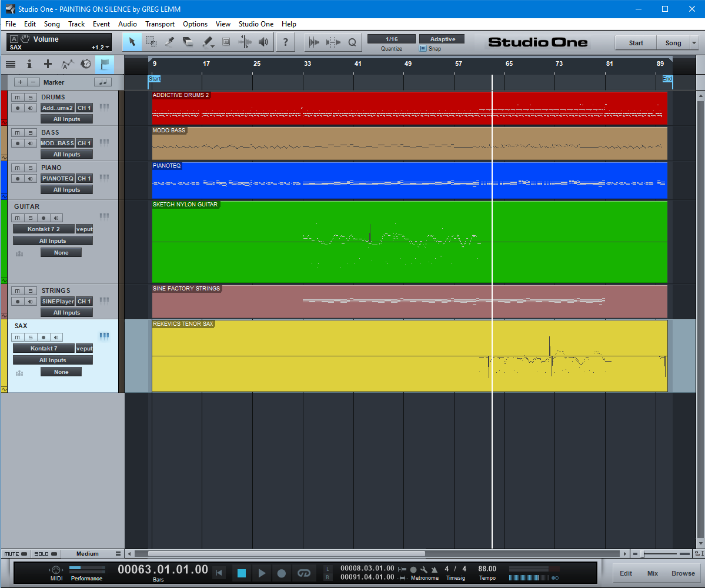Add a marker with plus button

20,82
